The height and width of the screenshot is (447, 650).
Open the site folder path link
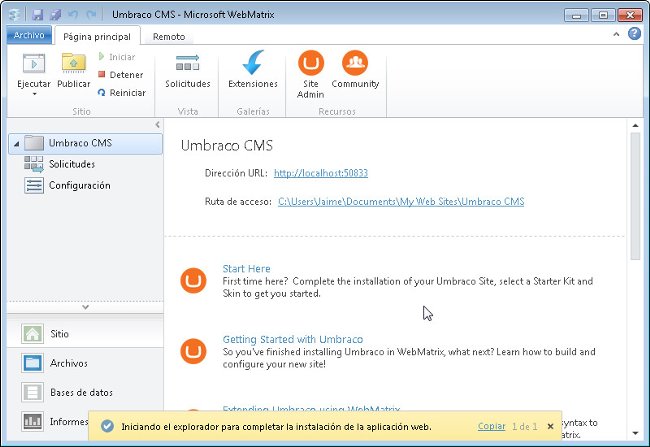[x=401, y=202]
